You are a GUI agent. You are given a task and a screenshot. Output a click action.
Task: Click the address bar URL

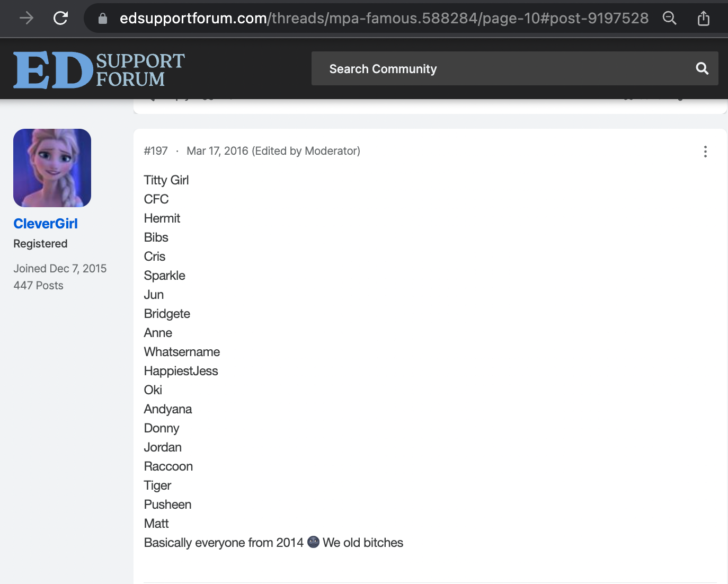(x=384, y=19)
